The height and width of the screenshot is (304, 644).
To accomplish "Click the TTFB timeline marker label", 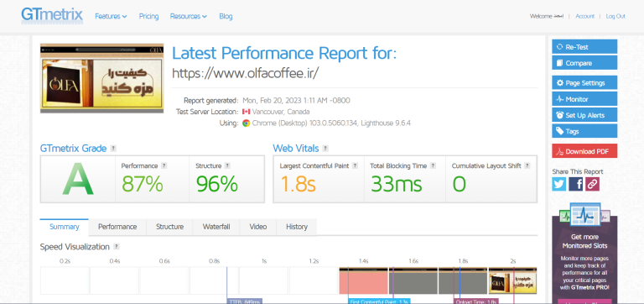I will [244, 301].
